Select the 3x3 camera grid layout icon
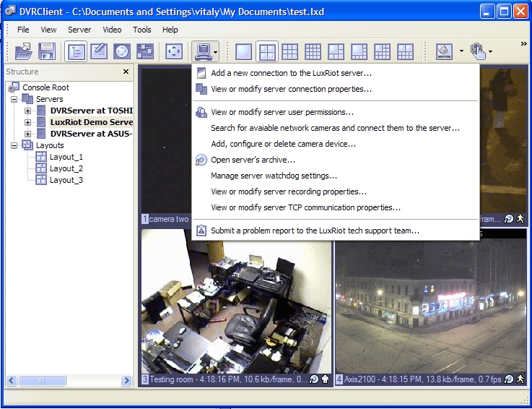Screen dimensions: 532x409 [x=289, y=51]
